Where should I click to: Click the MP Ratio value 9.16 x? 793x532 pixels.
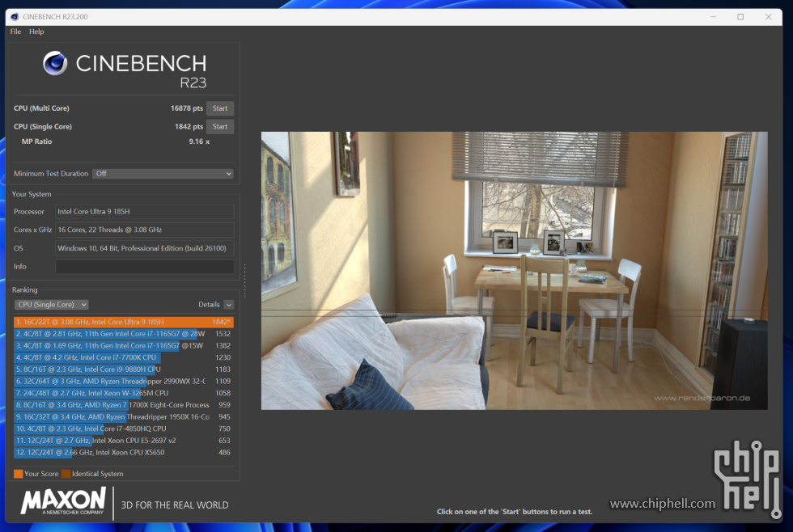click(x=199, y=141)
